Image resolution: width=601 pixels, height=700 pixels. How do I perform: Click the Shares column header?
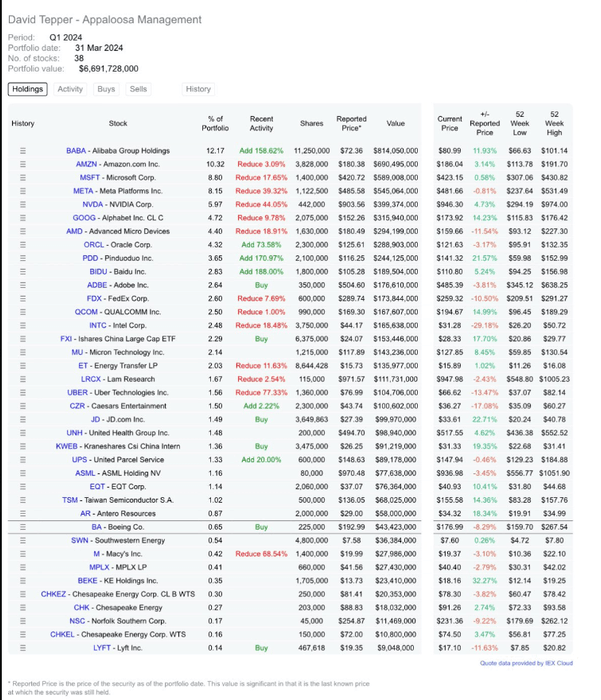[312, 124]
